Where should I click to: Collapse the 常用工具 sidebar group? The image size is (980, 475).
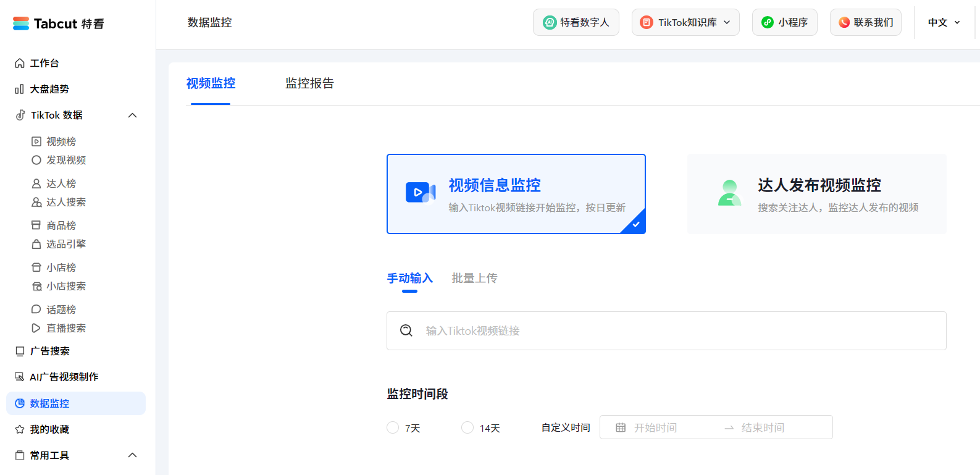(132, 455)
